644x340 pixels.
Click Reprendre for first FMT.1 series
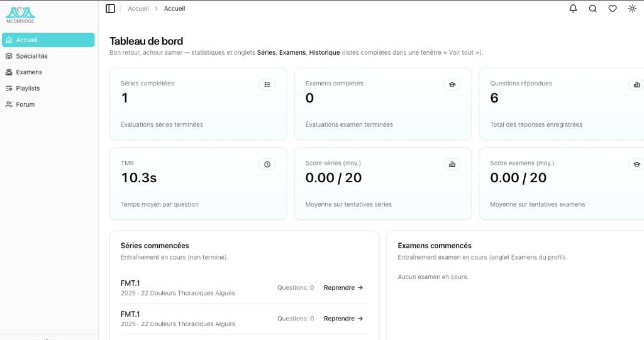point(343,287)
